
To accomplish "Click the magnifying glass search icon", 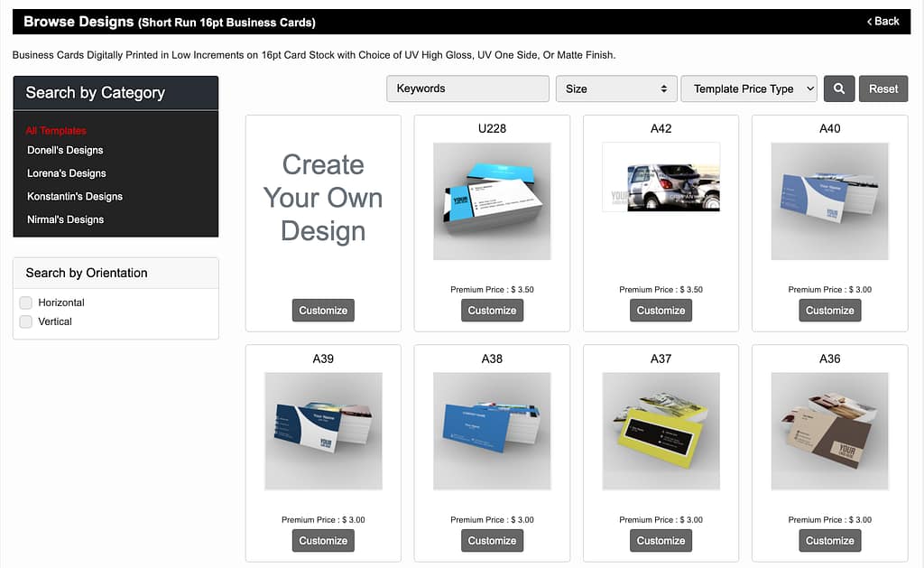I will pyautogui.click(x=838, y=88).
